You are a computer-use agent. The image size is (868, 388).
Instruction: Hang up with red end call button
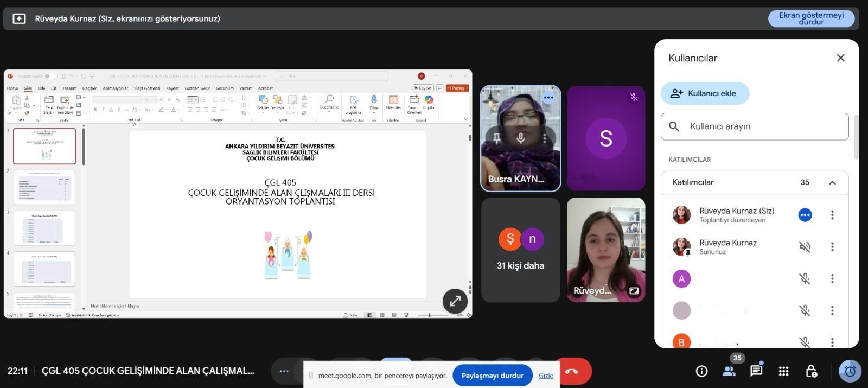click(x=571, y=372)
